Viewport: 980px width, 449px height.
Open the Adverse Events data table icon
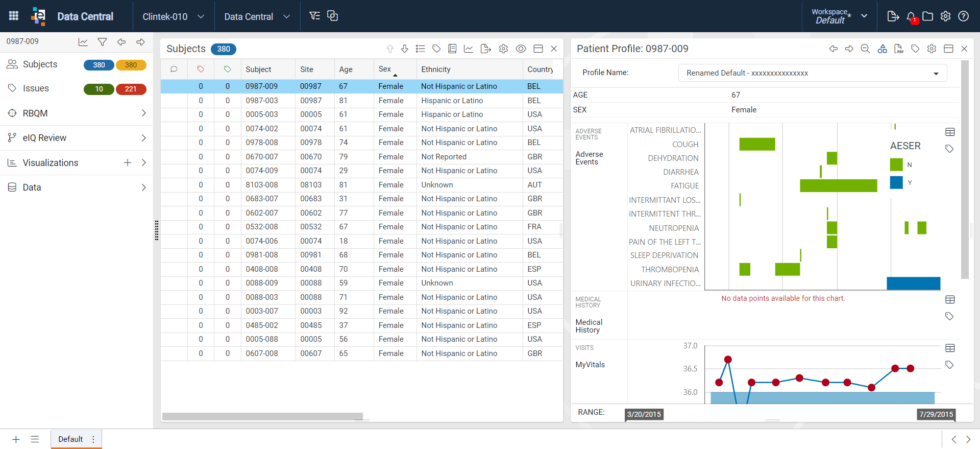950,132
